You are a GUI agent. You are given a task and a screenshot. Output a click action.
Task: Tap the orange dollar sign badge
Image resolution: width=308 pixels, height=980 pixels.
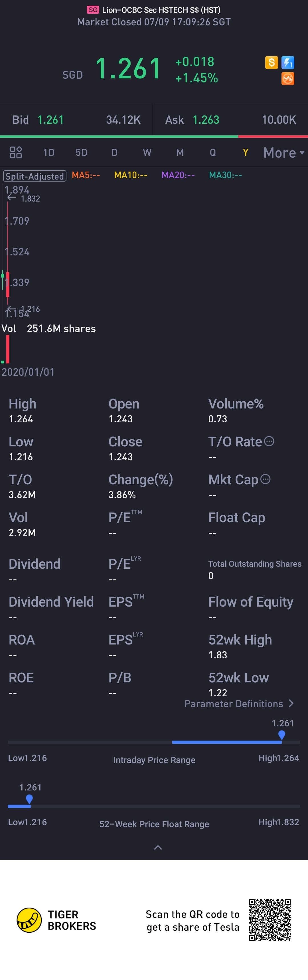tap(271, 62)
